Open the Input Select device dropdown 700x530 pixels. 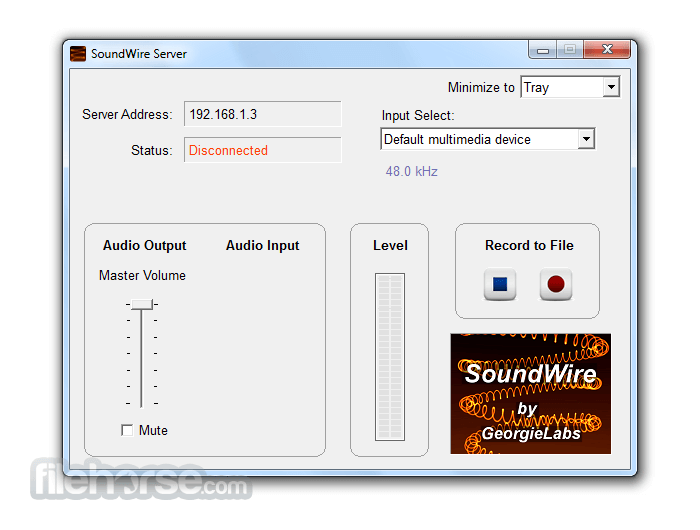[488, 139]
